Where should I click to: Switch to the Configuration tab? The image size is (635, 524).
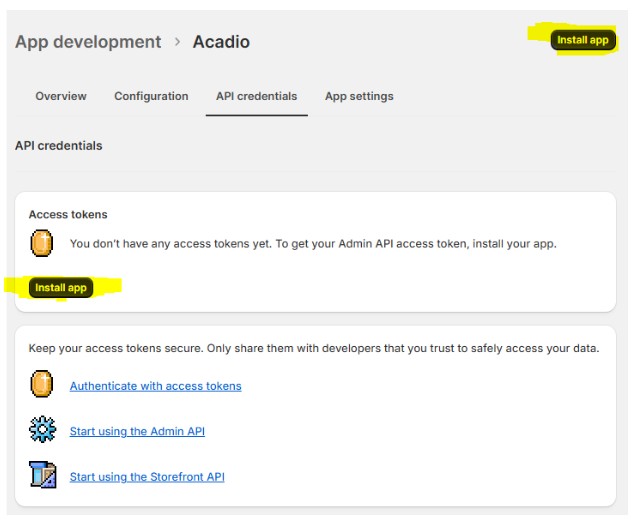151,96
